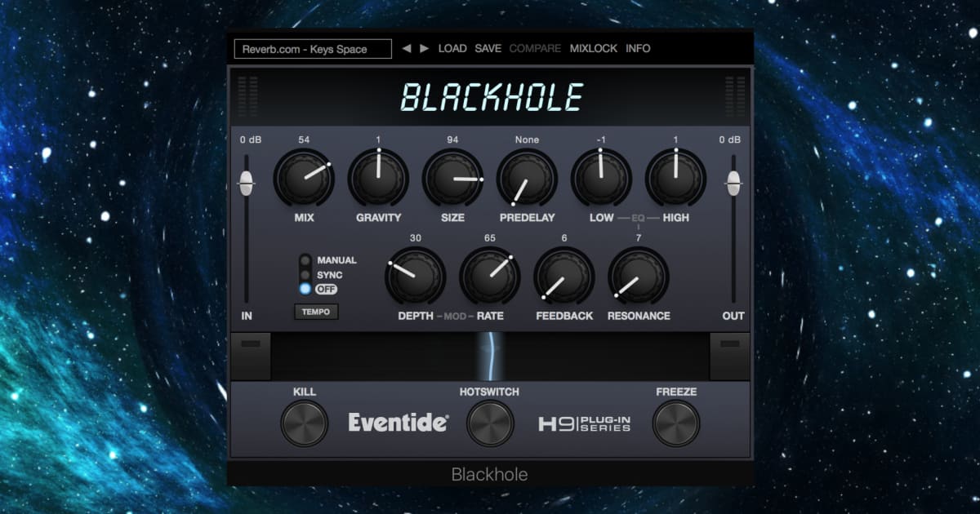Click the Feedback knob
This screenshot has height=514, width=980.
(x=564, y=275)
